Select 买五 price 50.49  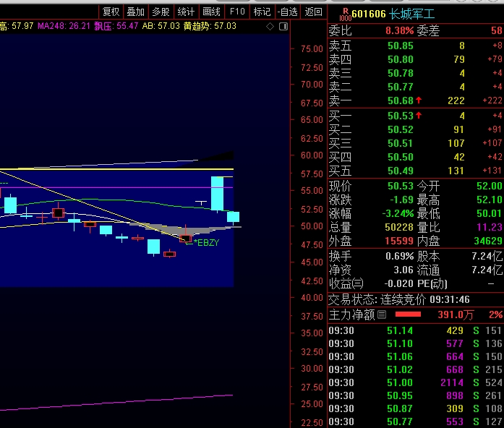tap(400, 171)
